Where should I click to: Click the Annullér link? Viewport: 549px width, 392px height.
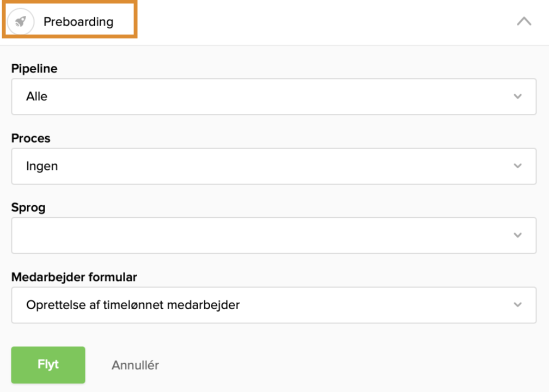click(x=135, y=365)
